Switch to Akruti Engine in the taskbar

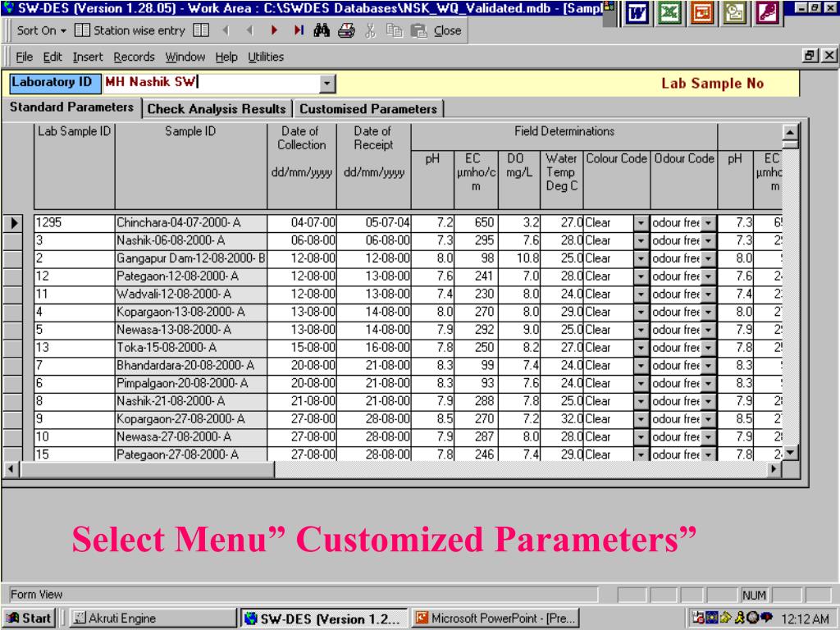(x=152, y=619)
